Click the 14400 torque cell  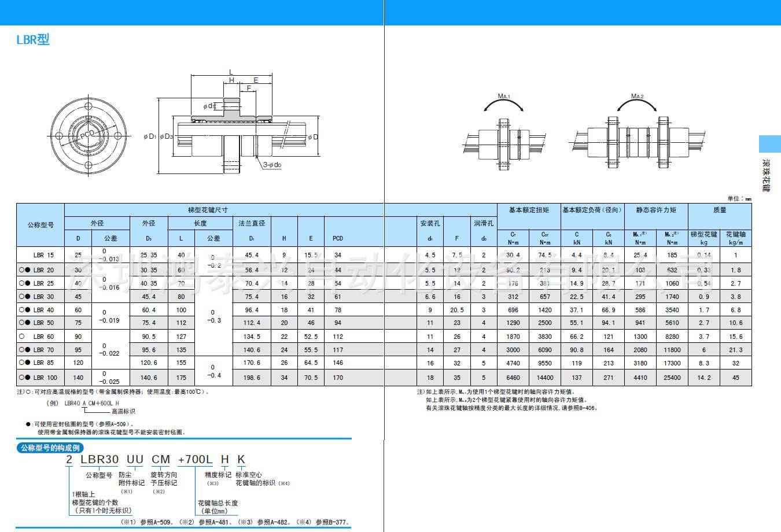tap(545, 378)
